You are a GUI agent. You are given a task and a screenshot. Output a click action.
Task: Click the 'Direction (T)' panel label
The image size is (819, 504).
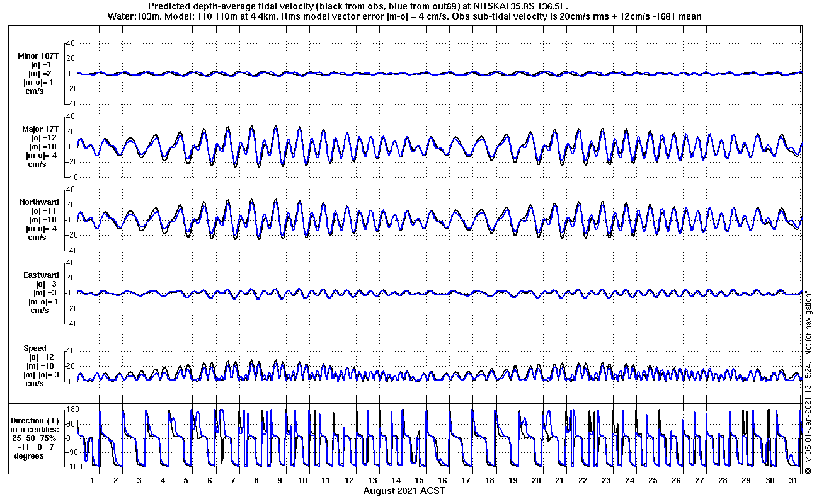coord(35,420)
